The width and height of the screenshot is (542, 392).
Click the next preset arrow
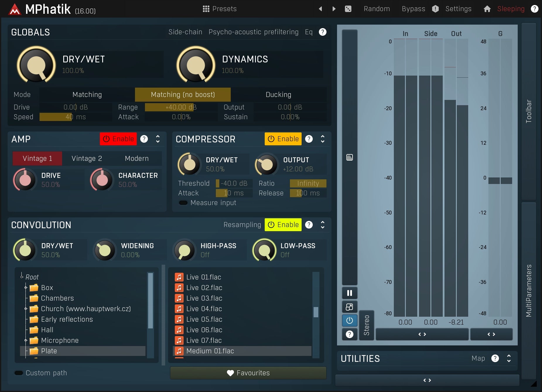click(334, 9)
